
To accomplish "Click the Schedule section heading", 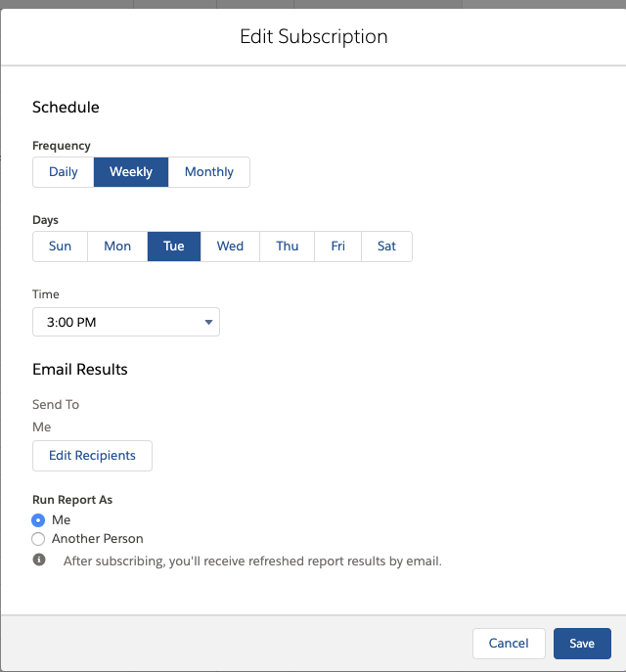I will pyautogui.click(x=66, y=108).
